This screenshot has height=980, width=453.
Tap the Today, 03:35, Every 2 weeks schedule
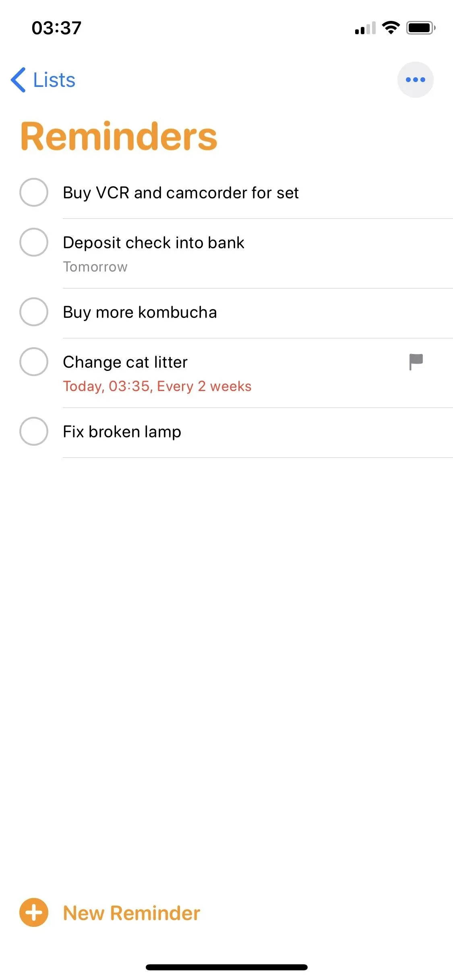tap(157, 386)
